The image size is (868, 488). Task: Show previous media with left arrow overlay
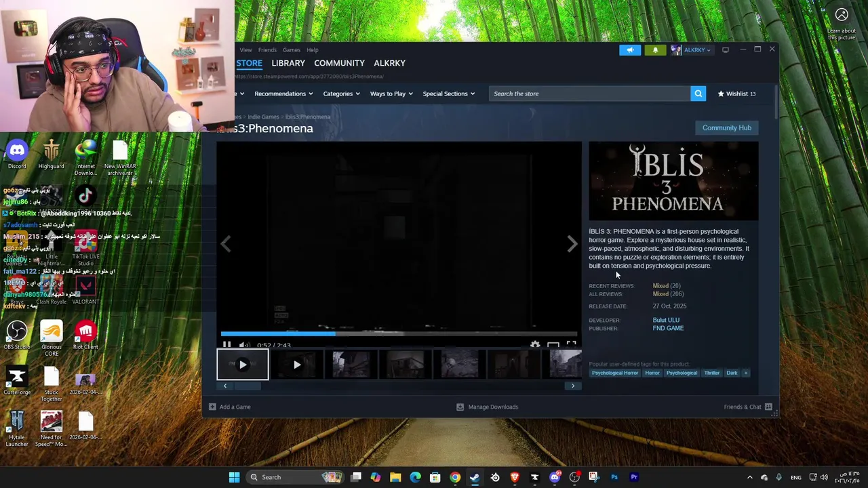point(226,244)
